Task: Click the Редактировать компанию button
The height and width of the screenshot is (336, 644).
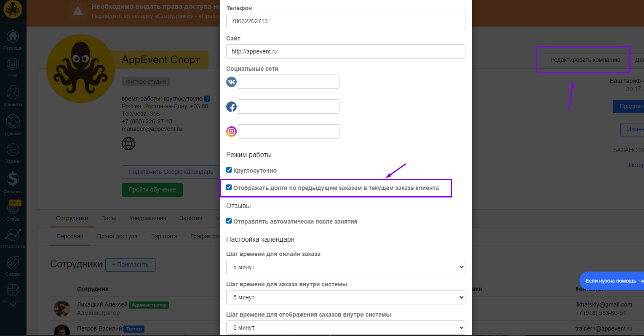Action: click(x=585, y=60)
